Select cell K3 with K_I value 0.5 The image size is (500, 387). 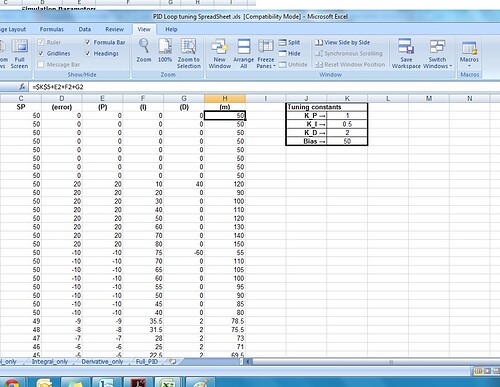pyautogui.click(x=347, y=124)
